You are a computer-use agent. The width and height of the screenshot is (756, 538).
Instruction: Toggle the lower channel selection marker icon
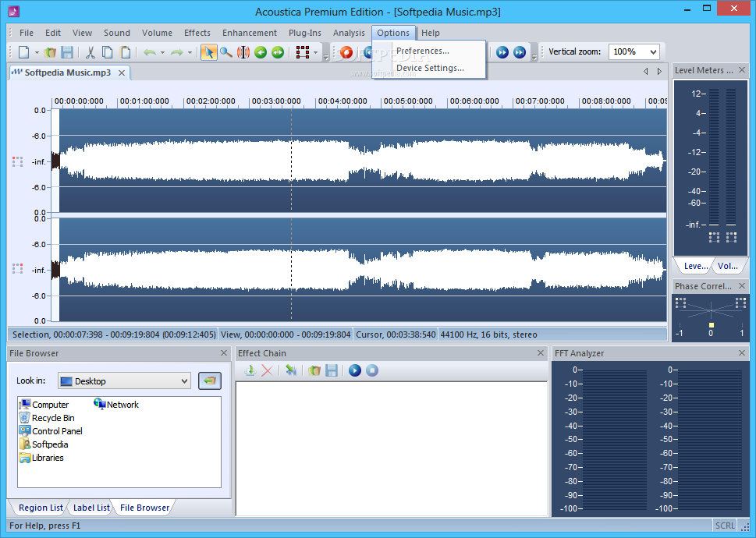(x=17, y=269)
